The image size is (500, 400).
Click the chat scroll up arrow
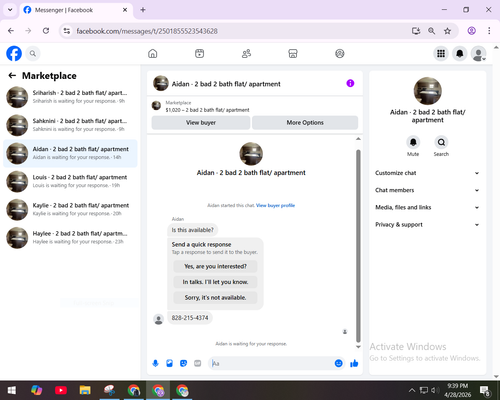click(x=358, y=139)
